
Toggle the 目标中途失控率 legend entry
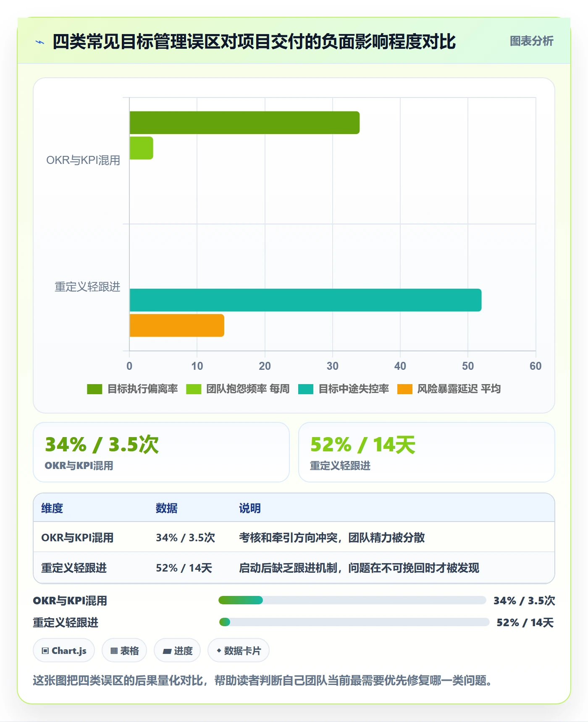[x=344, y=389]
